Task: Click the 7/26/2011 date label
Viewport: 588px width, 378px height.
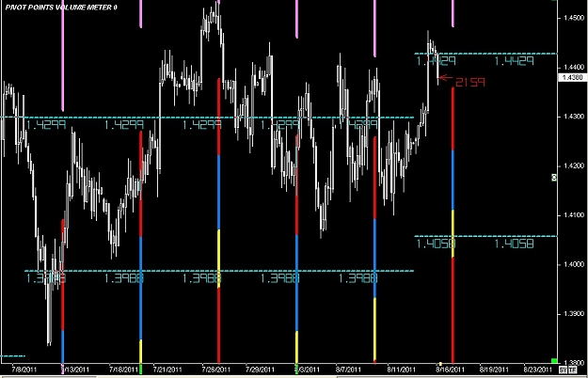Action: (216, 370)
